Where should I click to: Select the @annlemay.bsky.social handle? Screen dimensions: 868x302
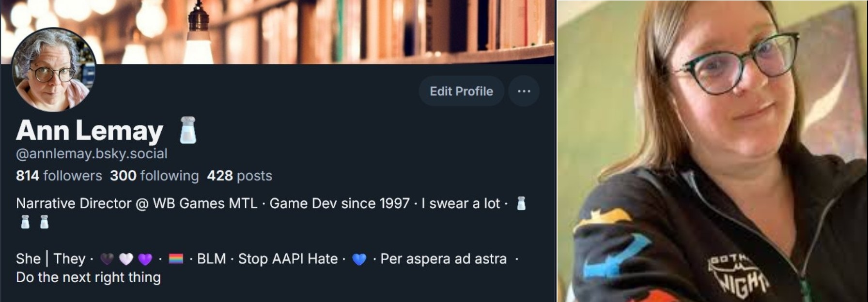tap(92, 154)
